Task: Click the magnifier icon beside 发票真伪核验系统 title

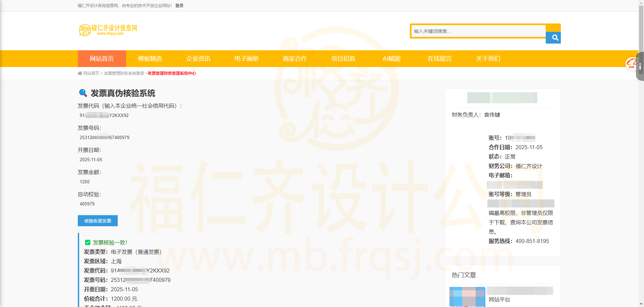Action: [83, 93]
